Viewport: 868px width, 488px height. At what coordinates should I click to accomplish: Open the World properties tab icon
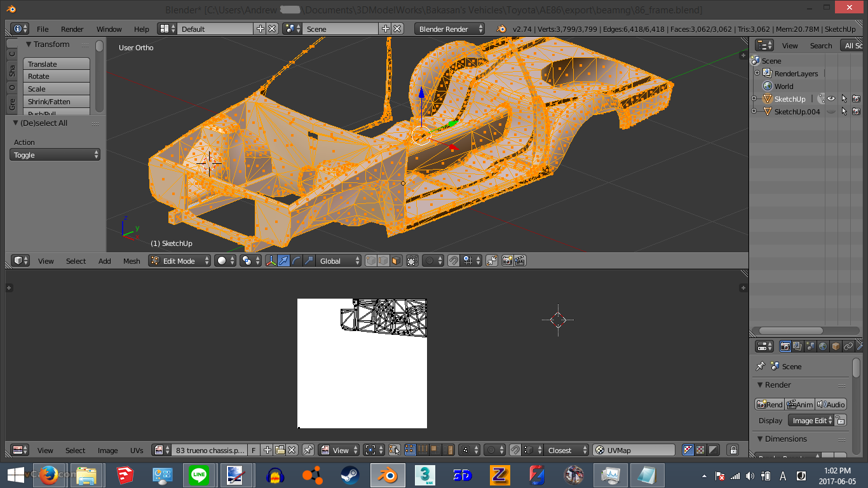(823, 346)
